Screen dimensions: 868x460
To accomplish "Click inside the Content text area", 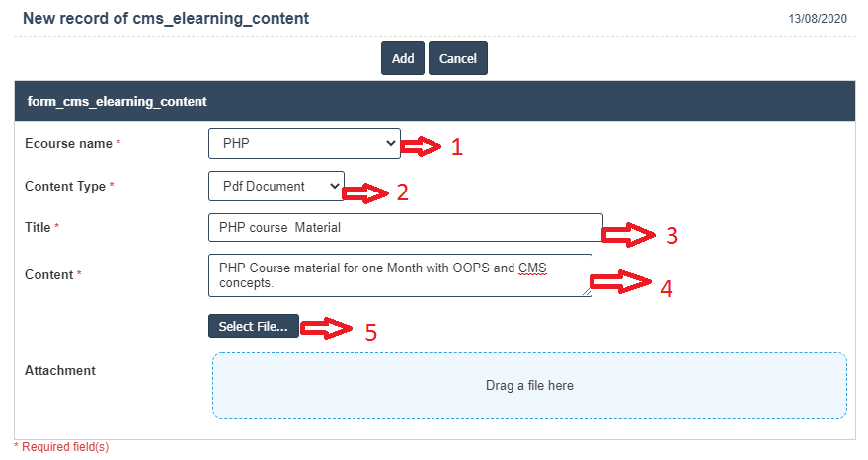I will click(x=400, y=275).
